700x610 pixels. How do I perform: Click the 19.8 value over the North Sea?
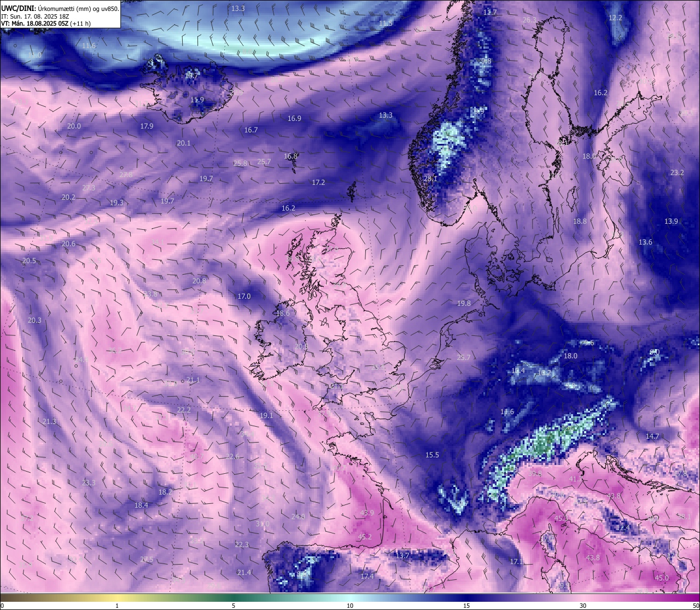coord(464,303)
